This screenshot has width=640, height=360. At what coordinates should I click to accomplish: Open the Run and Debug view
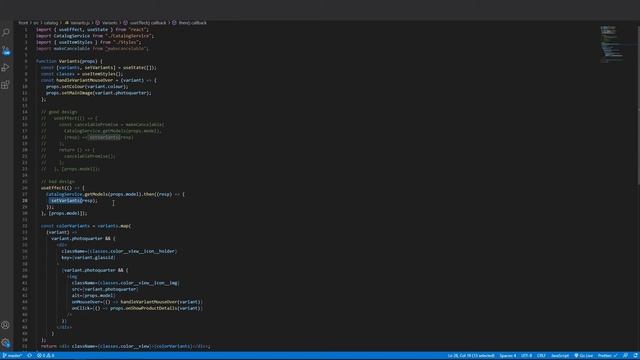point(6,68)
